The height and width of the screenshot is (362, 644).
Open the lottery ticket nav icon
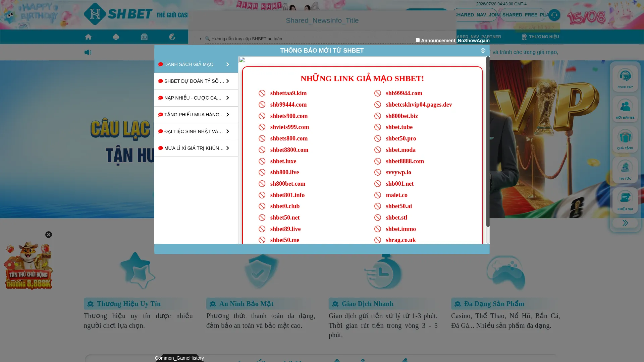click(144, 37)
